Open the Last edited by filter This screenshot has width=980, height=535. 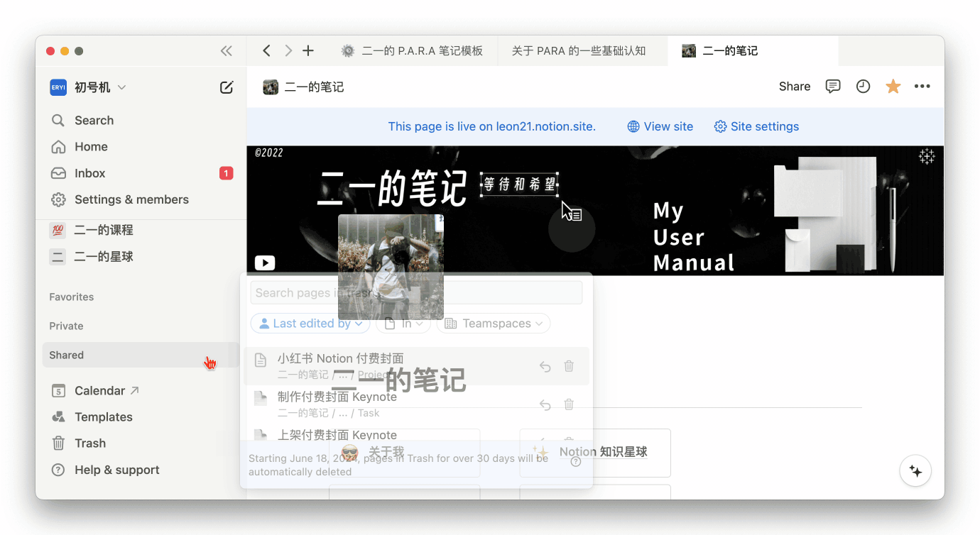(x=310, y=324)
